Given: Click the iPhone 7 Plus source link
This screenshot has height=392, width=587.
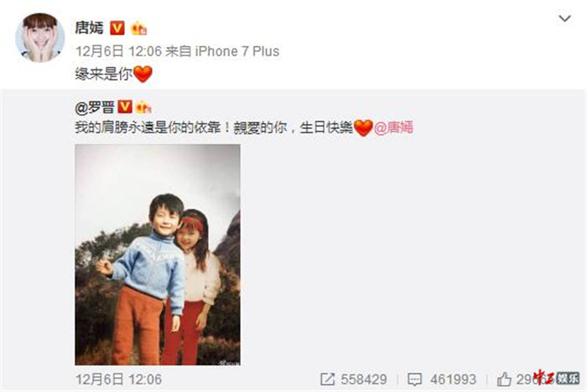Looking at the screenshot, I should (237, 51).
